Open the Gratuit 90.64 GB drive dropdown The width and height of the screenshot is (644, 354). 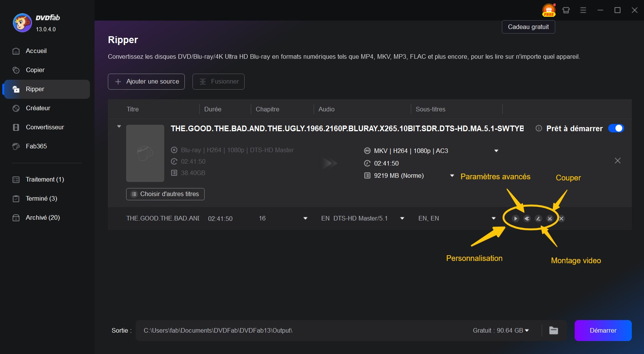tap(527, 331)
